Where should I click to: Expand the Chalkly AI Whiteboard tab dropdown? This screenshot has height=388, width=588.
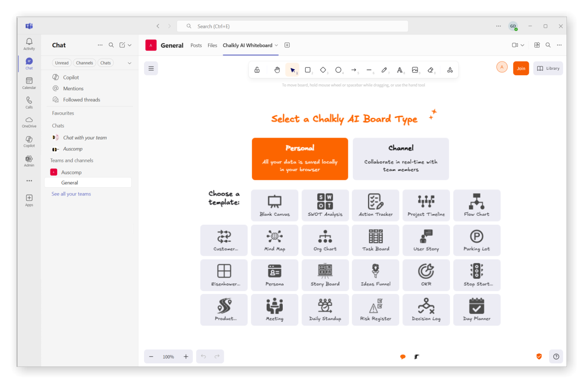(x=276, y=45)
